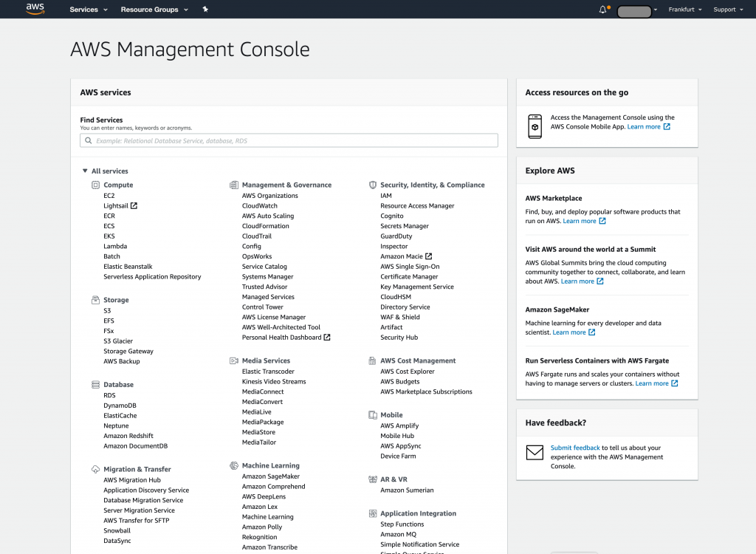Focus the Find Services search field
Screen dimensions: 756x554
click(x=289, y=140)
